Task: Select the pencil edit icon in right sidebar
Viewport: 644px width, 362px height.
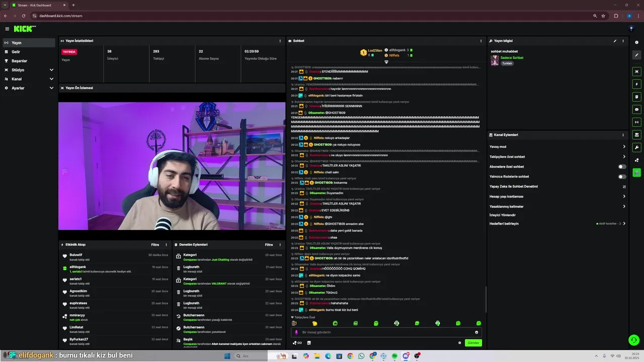Action: point(637,55)
